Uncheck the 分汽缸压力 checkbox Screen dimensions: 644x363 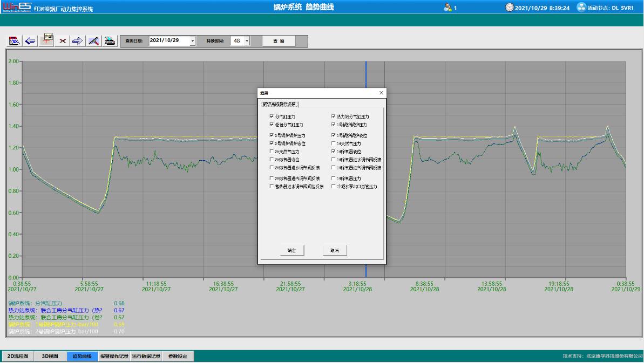pyautogui.click(x=272, y=117)
